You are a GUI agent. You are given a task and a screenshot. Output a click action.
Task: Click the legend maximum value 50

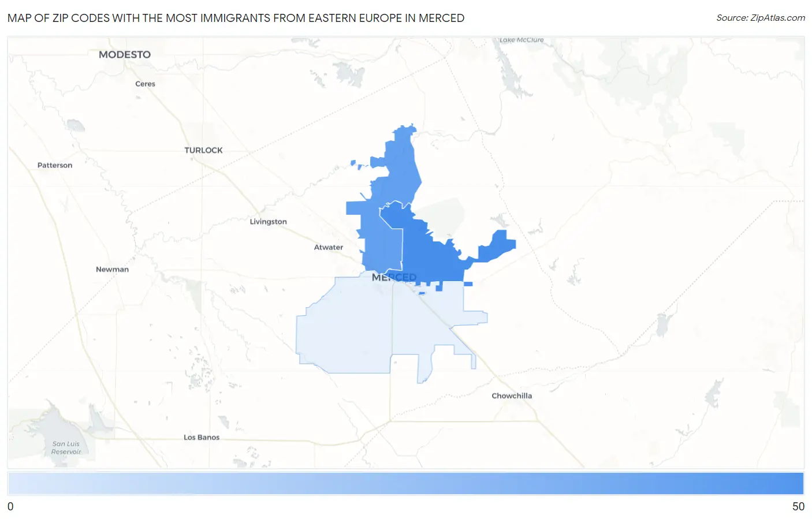tap(798, 506)
